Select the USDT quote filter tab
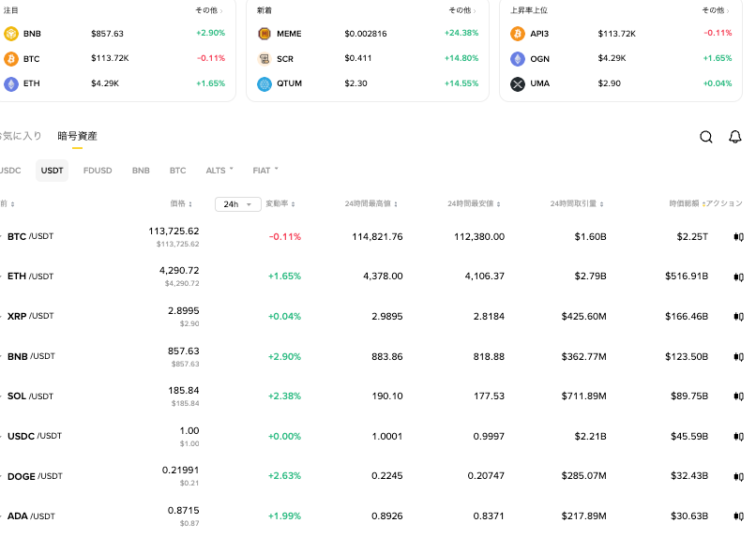The width and height of the screenshot is (756, 538). pos(53,171)
